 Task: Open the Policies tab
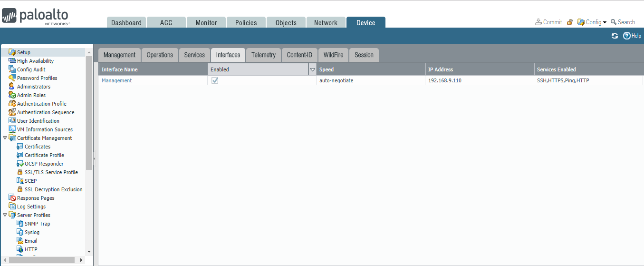tap(246, 22)
